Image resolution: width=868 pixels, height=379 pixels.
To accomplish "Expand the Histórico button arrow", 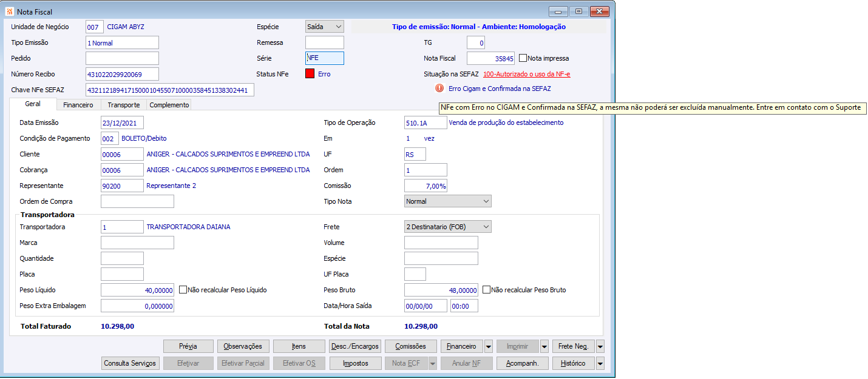I will [600, 363].
